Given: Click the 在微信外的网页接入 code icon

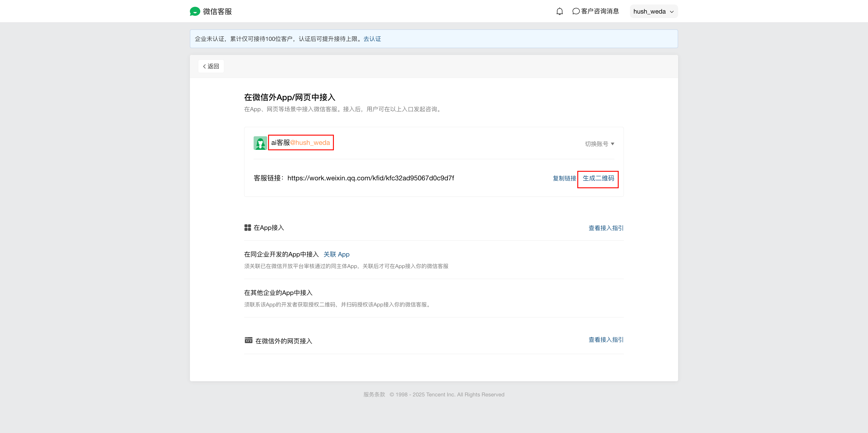Looking at the screenshot, I should pyautogui.click(x=248, y=340).
